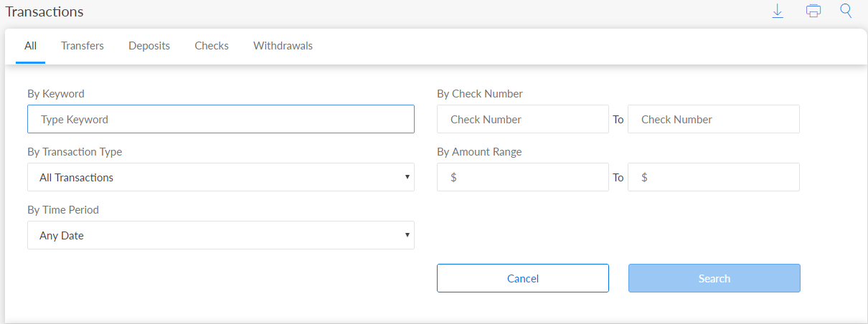This screenshot has height=324, width=868.
Task: Click the minimum amount range field
Action: coord(522,177)
